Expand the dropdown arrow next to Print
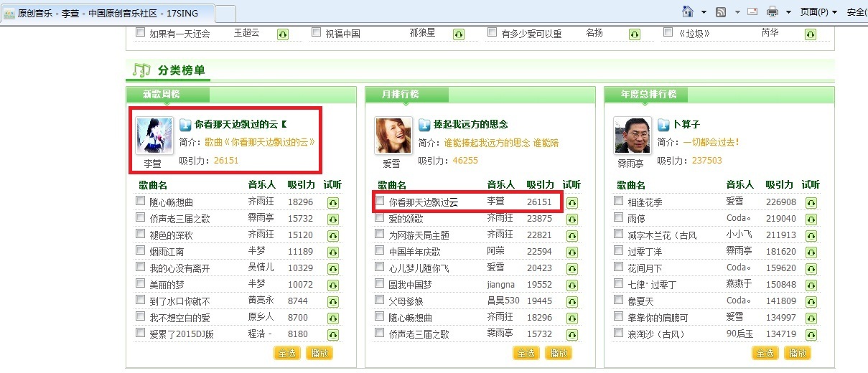The height and width of the screenshot is (373, 868). (788, 12)
